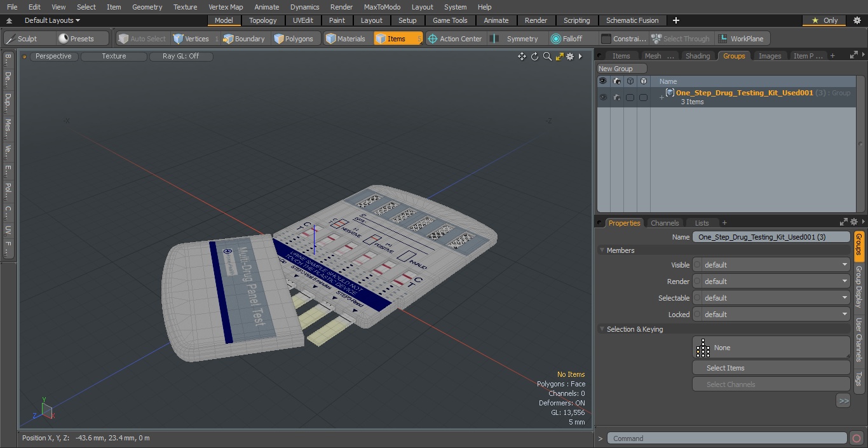
Task: Collapse the Selection & Keying section
Action: click(602, 329)
